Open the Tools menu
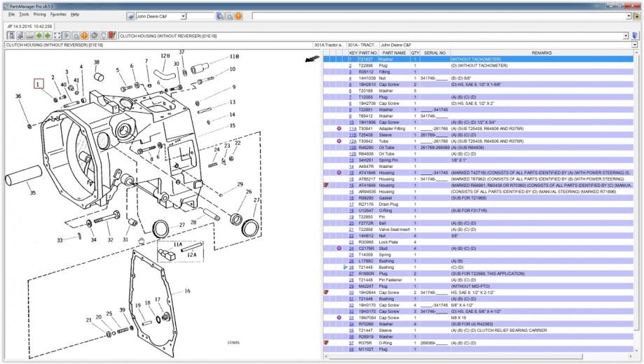This screenshot has width=644, height=364. click(x=24, y=14)
